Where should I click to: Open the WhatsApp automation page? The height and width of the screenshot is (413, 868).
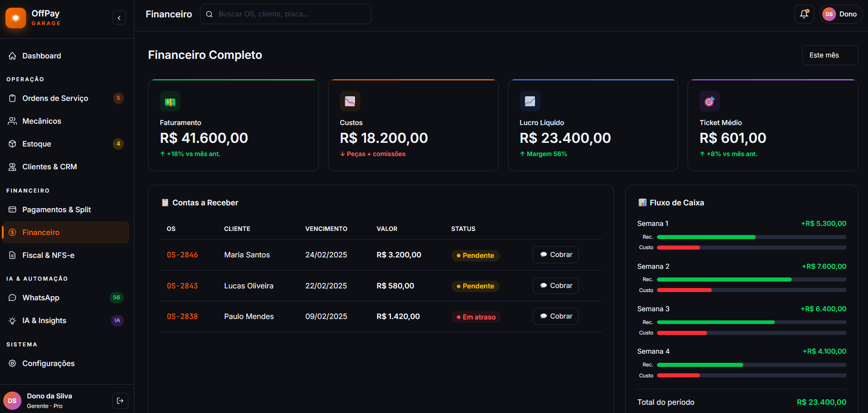tap(41, 298)
